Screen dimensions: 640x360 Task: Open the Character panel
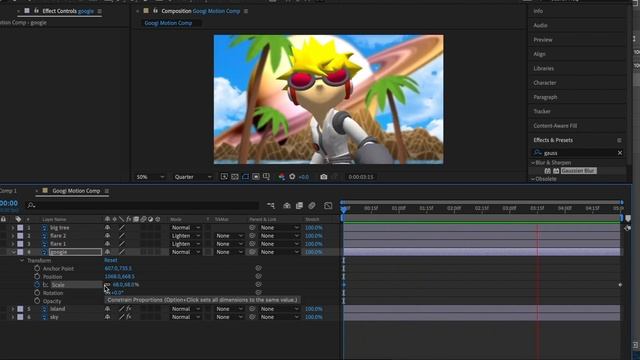[x=544, y=83]
